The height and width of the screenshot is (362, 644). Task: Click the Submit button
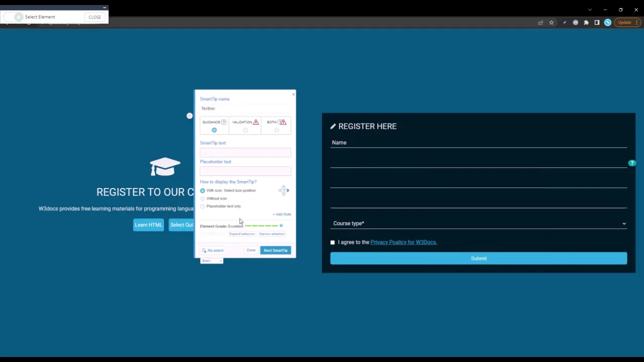coord(478,258)
